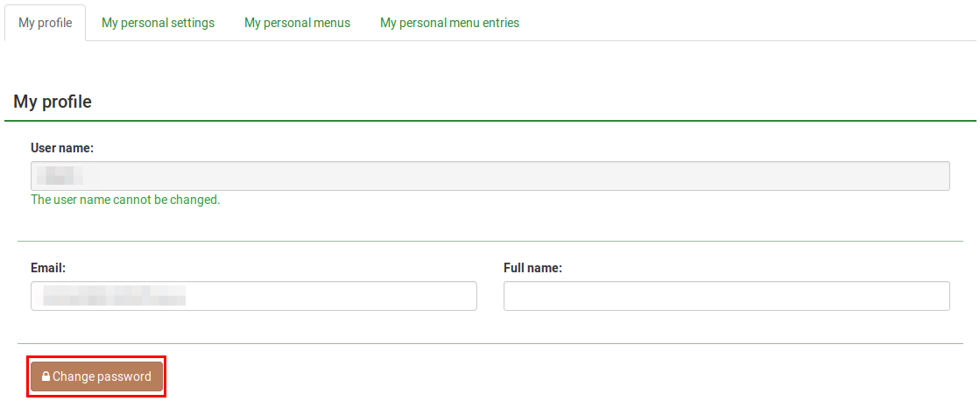Click the lock icon on Change password

tap(46, 377)
